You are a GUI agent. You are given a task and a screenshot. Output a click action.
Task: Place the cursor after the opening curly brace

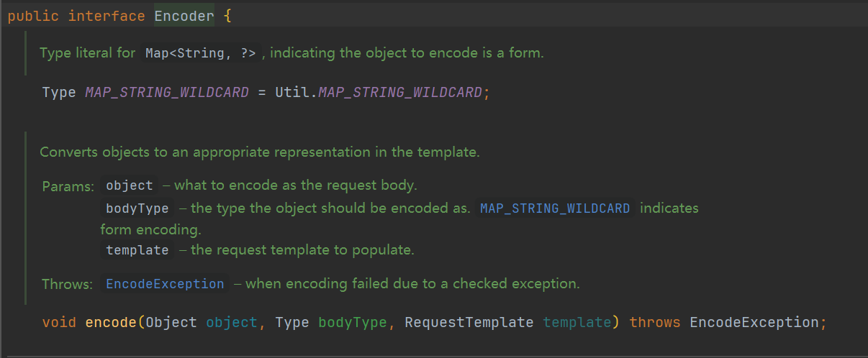(233, 16)
